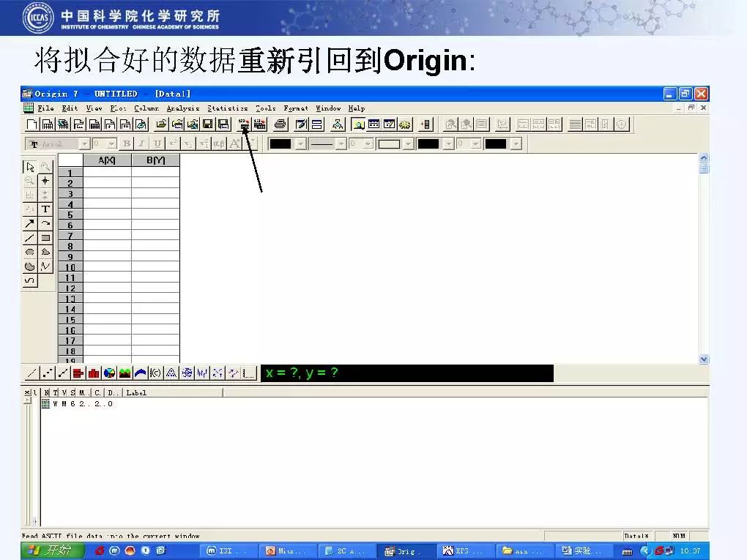
Task: Click the rightmost black pattern color swatch
Action: tap(496, 143)
